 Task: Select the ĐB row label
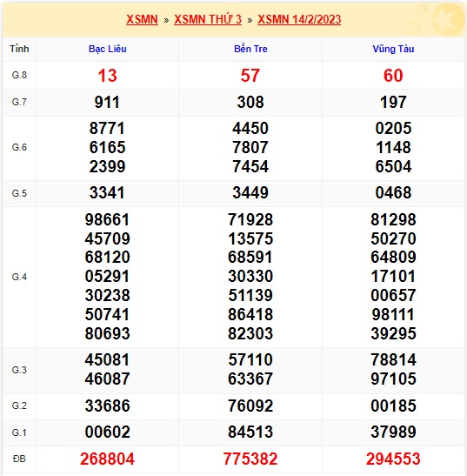tap(19, 459)
